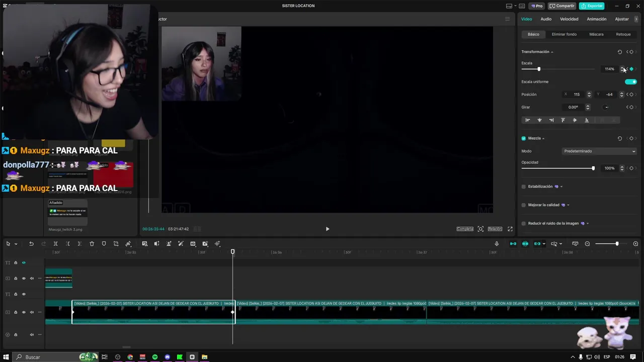Toggle auto snapping in the timeline
644x362 pixels.
tap(525, 244)
